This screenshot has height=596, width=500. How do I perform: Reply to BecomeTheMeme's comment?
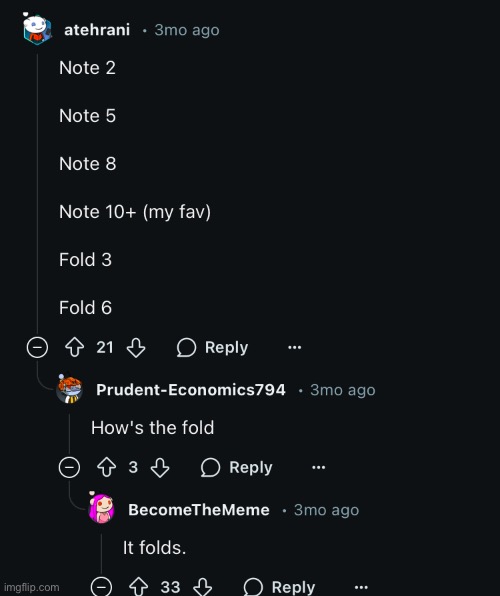tap(279, 587)
